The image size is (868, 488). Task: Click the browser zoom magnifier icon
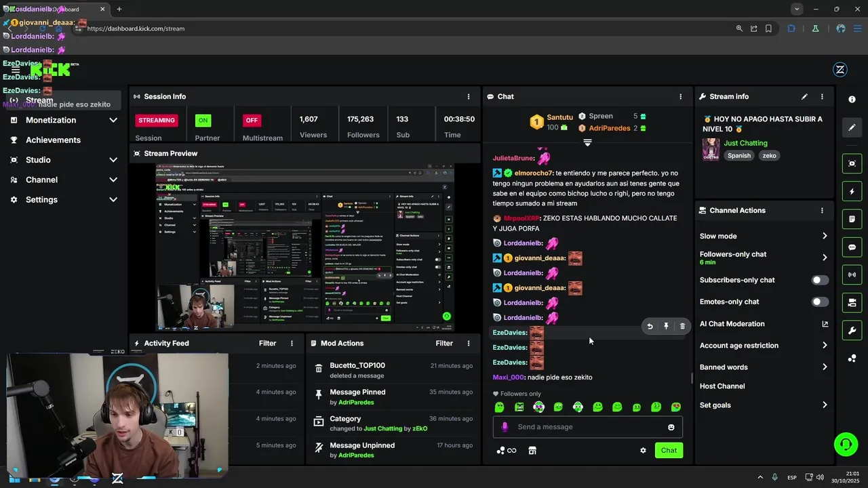pyautogui.click(x=739, y=28)
